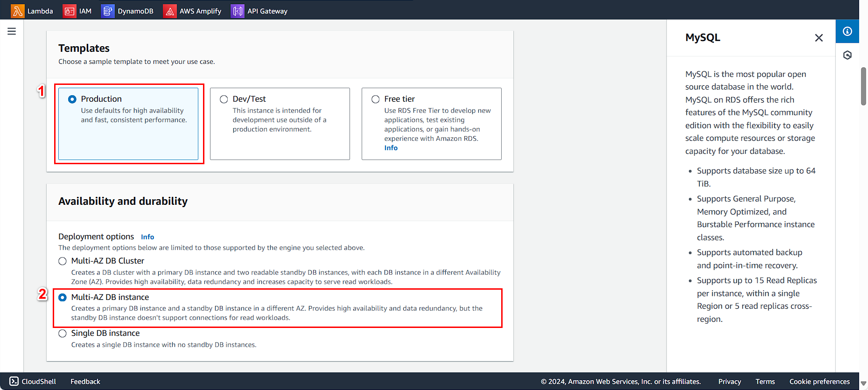Viewport: 868px width, 390px height.
Task: Click the CloudShell terminal icon
Action: tap(14, 381)
